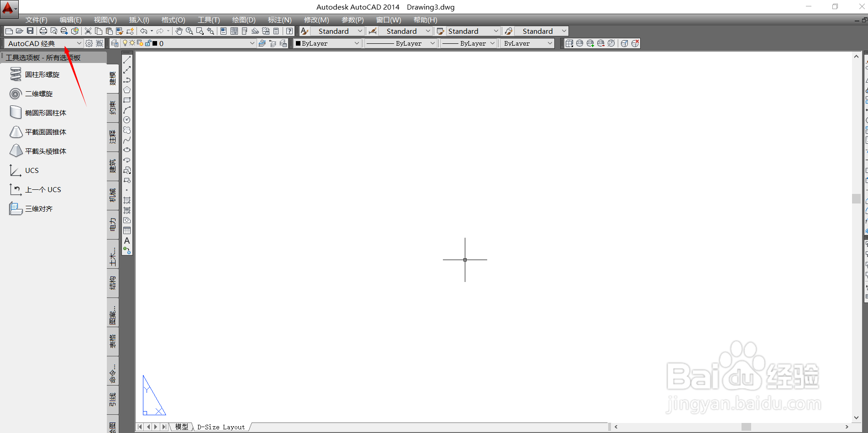Save the drawing using the floppy disk icon
This screenshot has height=433, width=868.
tap(30, 31)
